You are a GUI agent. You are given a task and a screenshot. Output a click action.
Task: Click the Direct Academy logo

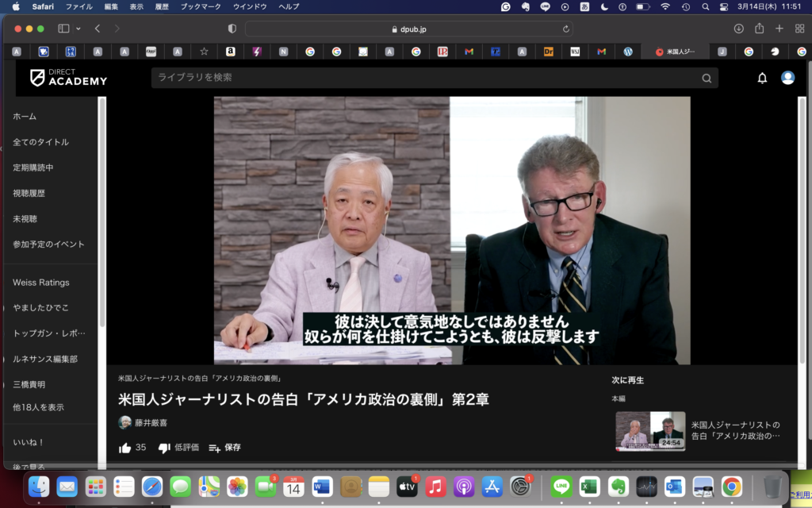coord(68,78)
